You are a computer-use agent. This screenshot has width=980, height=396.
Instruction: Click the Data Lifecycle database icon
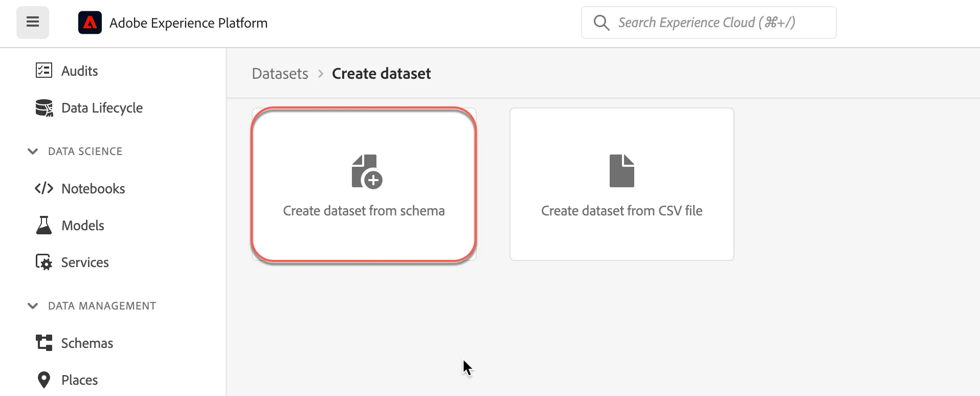point(44,107)
